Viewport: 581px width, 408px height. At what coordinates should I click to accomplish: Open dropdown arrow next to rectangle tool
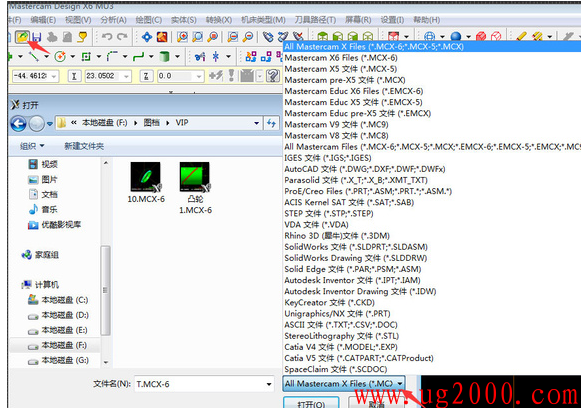point(99,56)
